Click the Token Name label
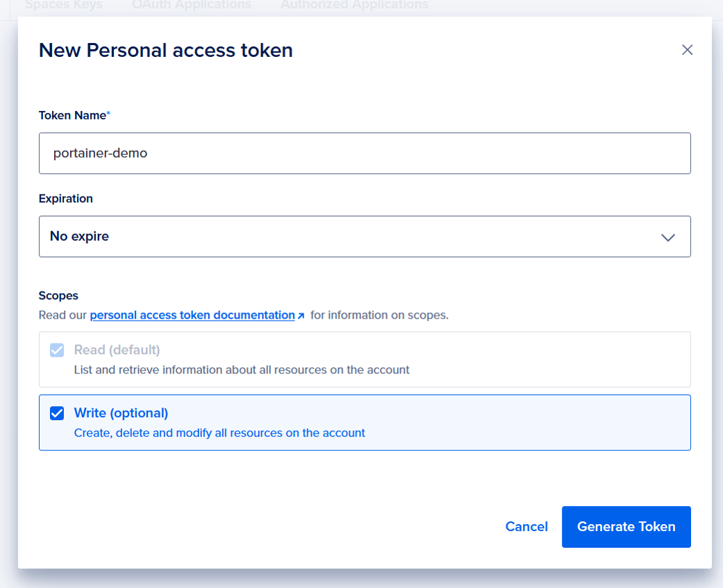Image resolution: width=723 pixels, height=588 pixels. tap(74, 115)
